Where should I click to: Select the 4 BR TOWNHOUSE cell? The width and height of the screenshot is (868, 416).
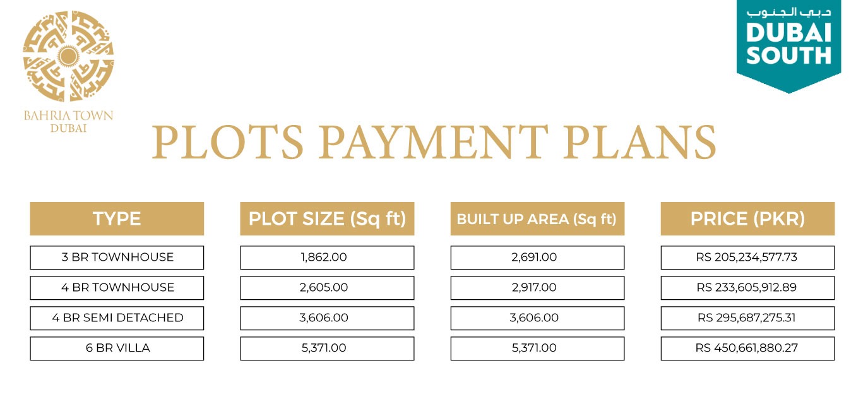point(117,288)
